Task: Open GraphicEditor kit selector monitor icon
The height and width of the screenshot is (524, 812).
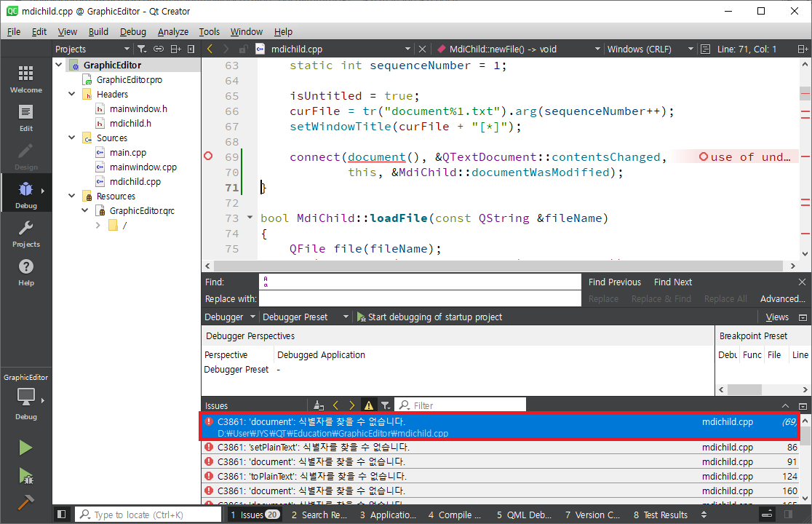Action: pyautogui.click(x=26, y=397)
